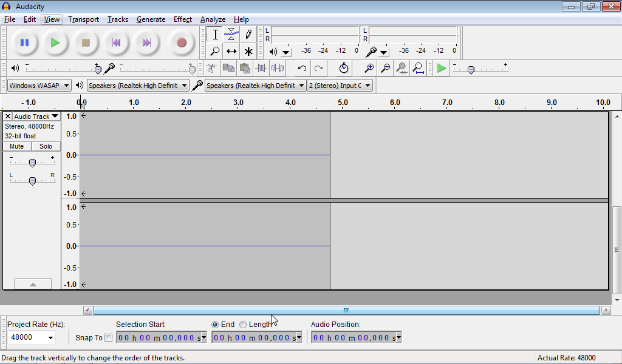Open the output Speakers device dropdown

138,86
